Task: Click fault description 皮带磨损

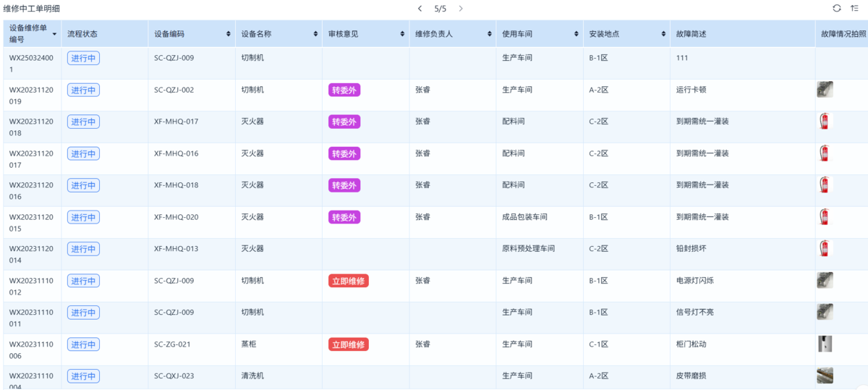Action: (x=691, y=376)
